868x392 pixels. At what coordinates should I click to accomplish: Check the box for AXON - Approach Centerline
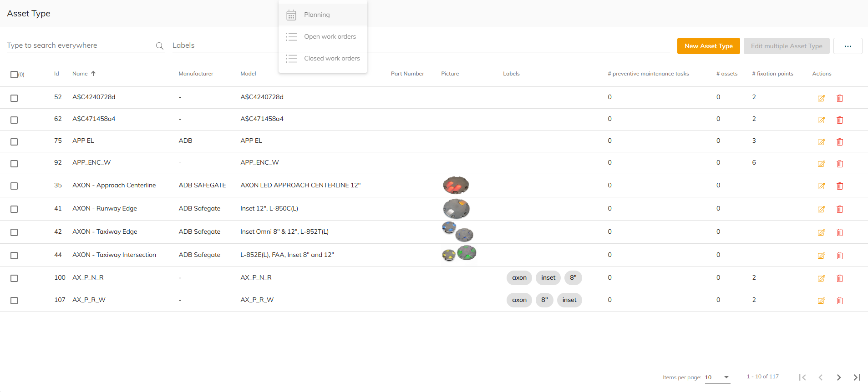[x=14, y=186]
